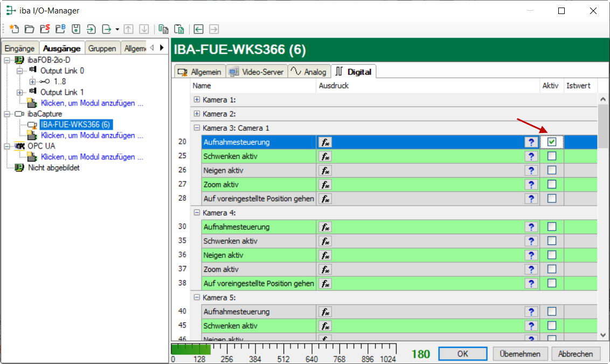
Task: Click the Übernehmen button
Action: [x=520, y=354]
